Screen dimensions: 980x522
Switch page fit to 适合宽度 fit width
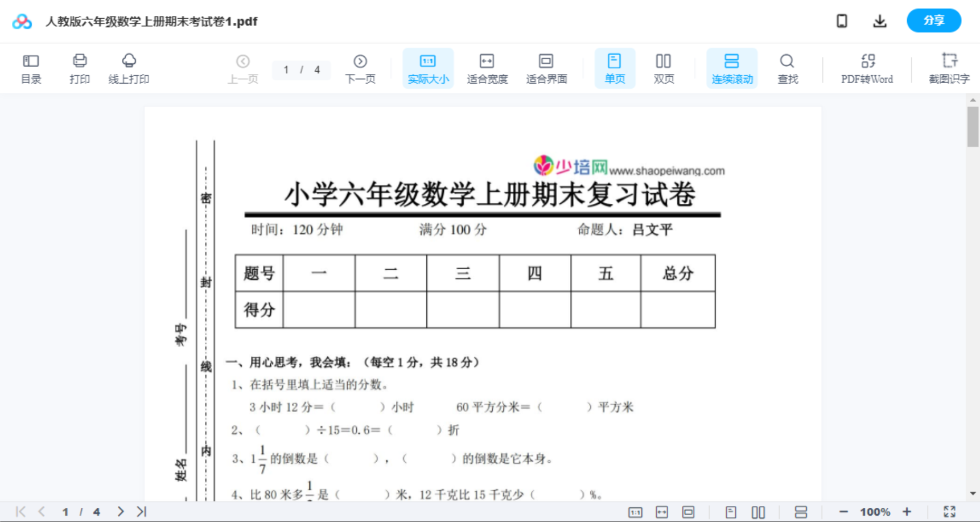coord(487,67)
